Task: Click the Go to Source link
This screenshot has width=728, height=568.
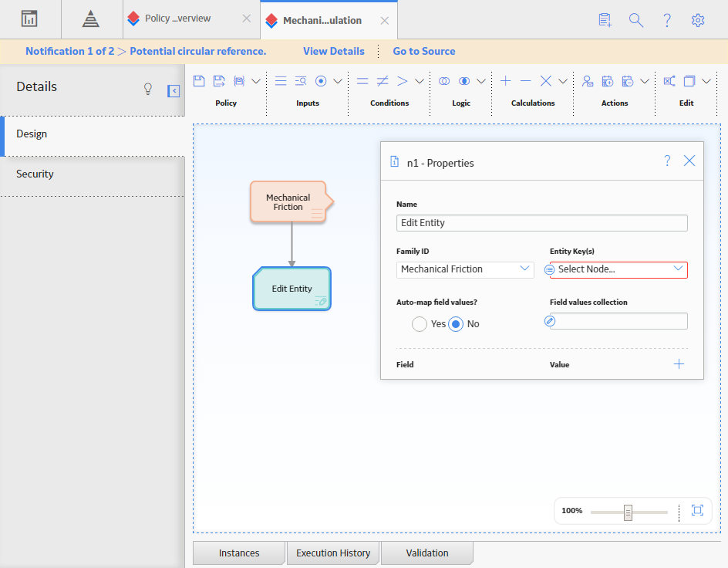Action: coord(424,51)
